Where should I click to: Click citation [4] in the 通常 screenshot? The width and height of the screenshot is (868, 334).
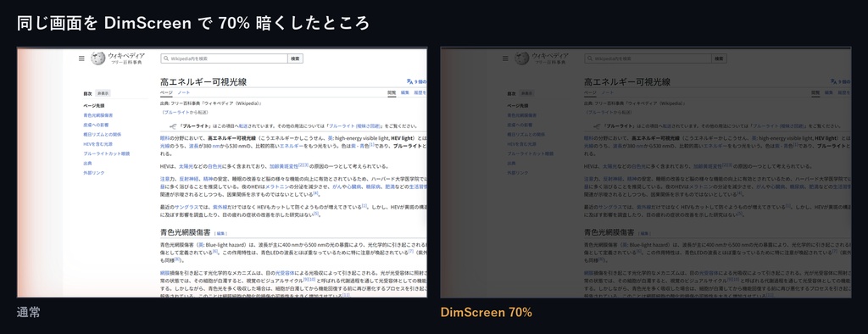(x=315, y=192)
